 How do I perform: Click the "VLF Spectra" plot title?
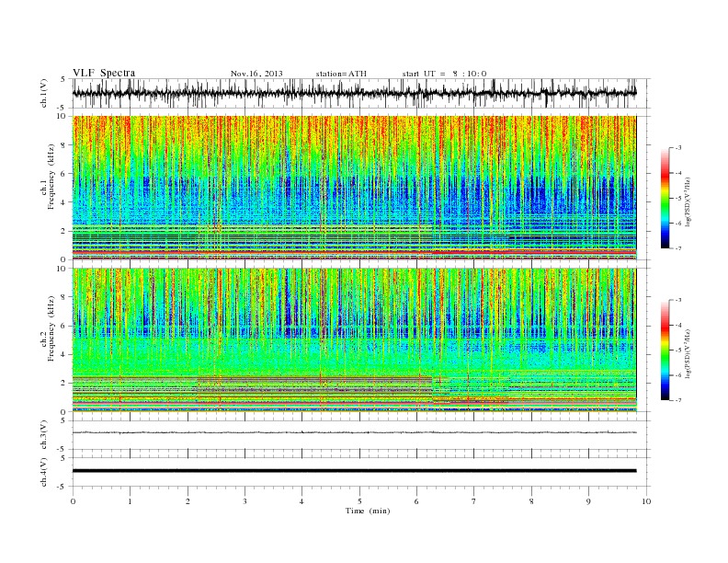tap(104, 73)
